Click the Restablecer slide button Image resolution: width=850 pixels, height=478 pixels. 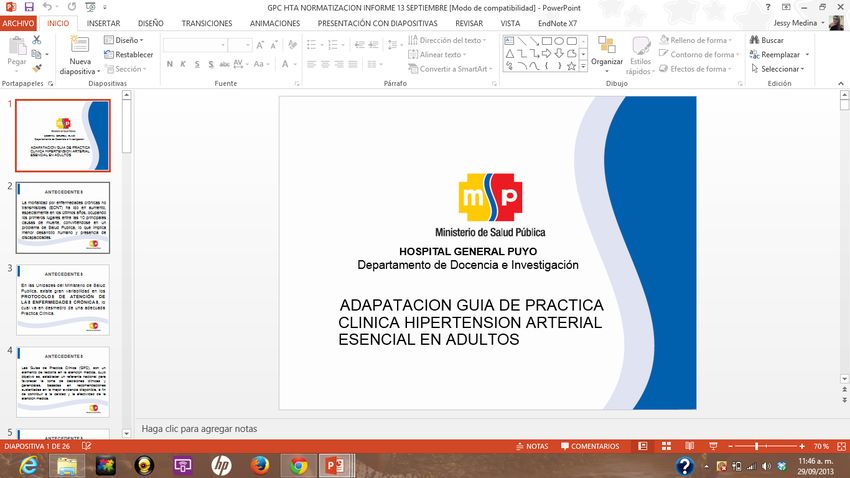click(x=128, y=55)
